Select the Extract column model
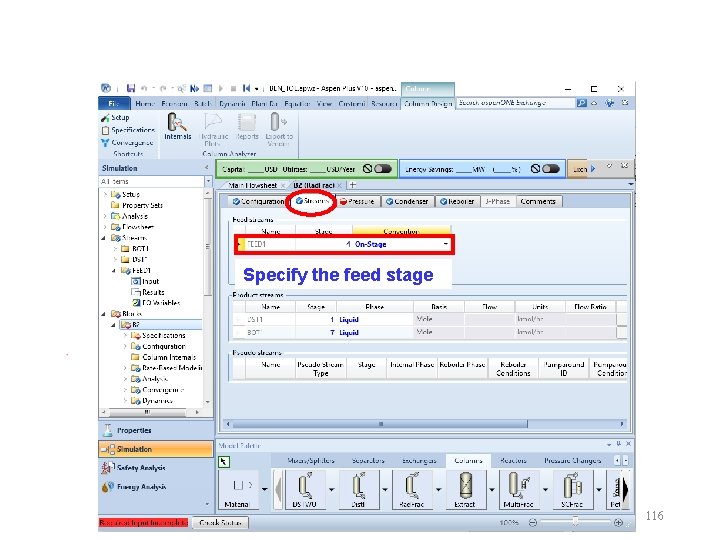Image resolution: width=720 pixels, height=540 pixels. (x=465, y=490)
